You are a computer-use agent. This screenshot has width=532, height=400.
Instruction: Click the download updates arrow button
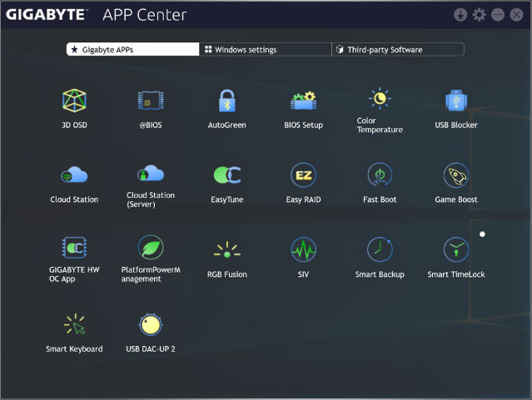pos(460,15)
